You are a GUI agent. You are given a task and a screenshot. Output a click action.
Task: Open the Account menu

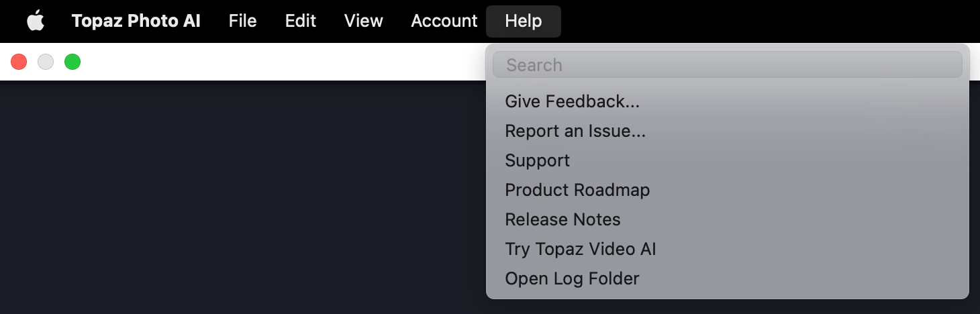[x=444, y=21]
